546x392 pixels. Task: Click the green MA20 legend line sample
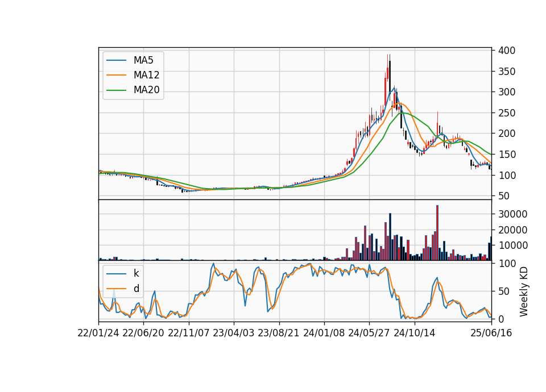point(116,90)
